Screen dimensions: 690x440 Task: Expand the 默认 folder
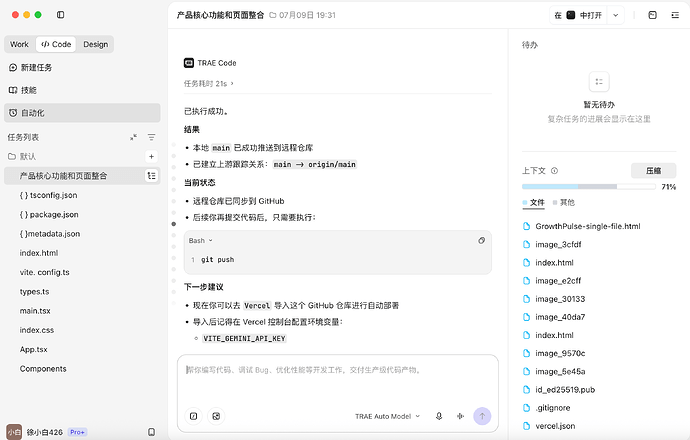[22, 157]
